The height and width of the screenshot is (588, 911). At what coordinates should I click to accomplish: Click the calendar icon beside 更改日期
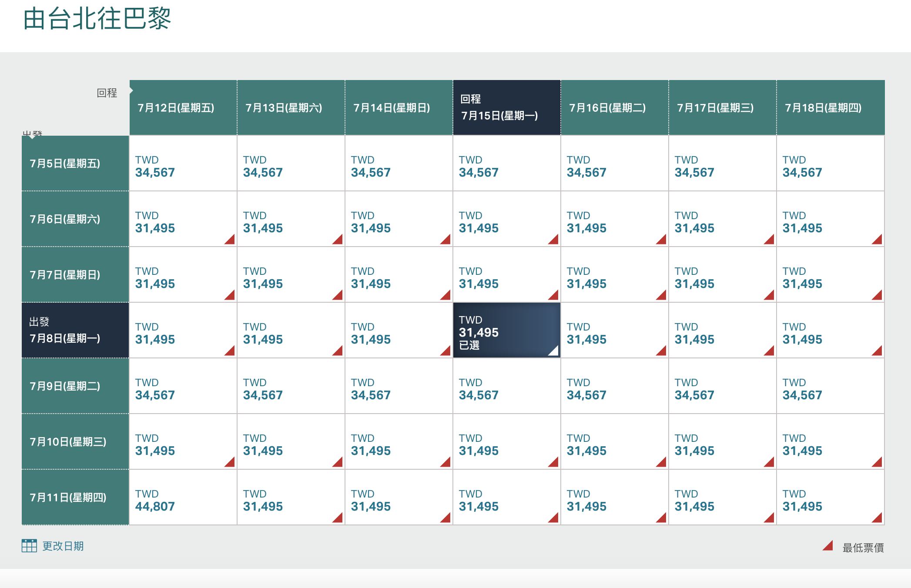pyautogui.click(x=29, y=546)
